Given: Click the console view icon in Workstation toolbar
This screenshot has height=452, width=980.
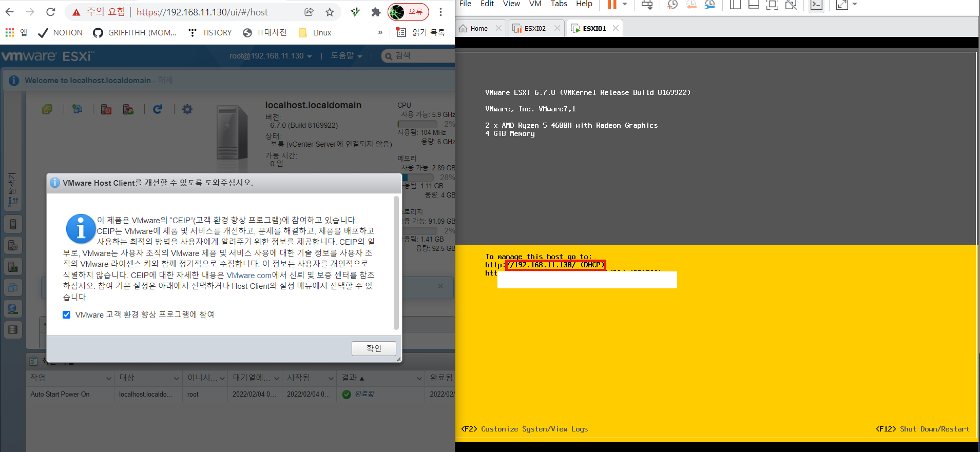Looking at the screenshot, I should click(x=816, y=5).
